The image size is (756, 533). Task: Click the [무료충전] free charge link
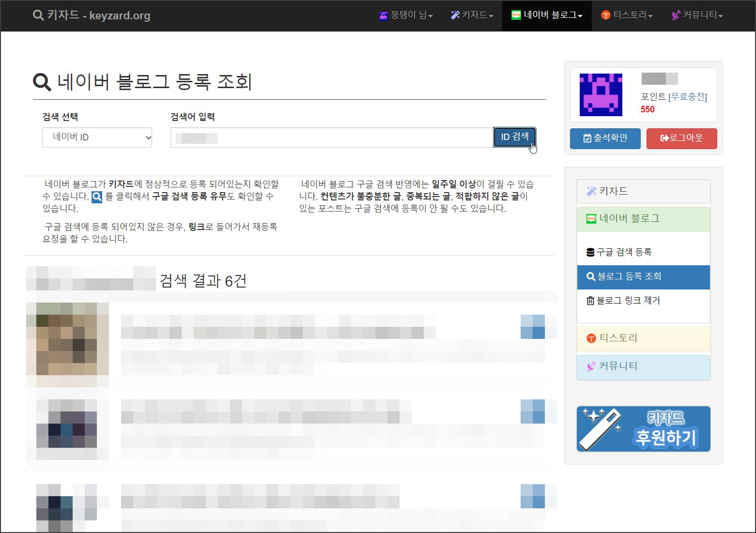click(688, 97)
